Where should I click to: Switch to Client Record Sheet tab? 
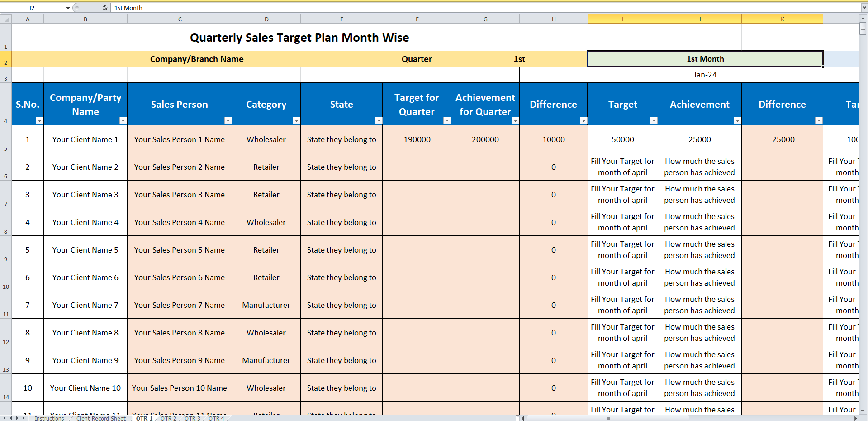point(101,418)
